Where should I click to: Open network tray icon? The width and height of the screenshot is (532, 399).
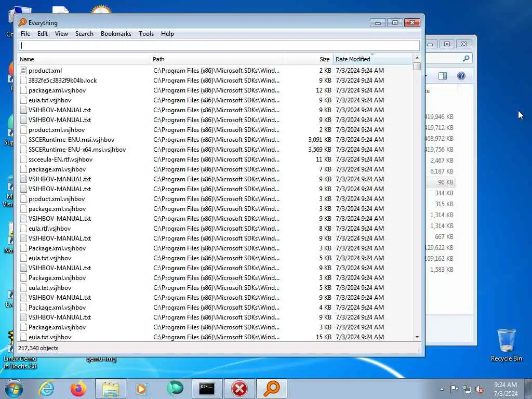click(467, 389)
